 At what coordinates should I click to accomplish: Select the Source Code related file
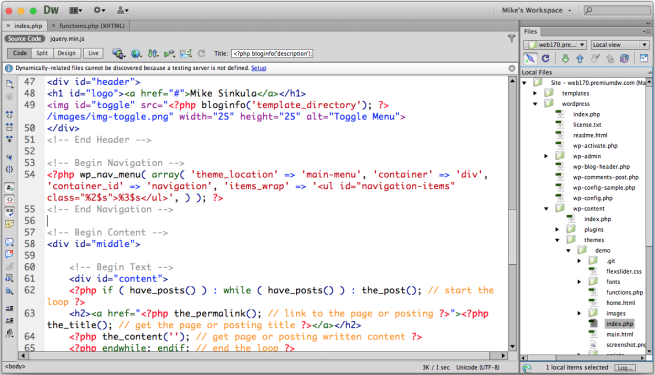coord(25,38)
